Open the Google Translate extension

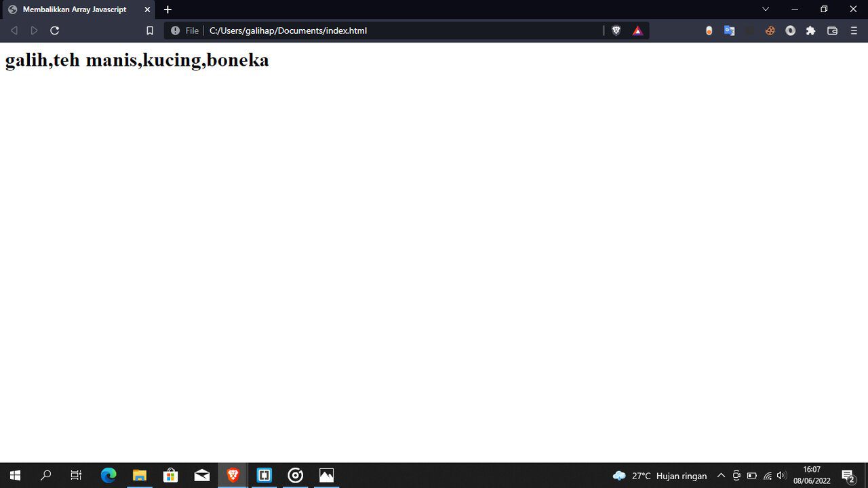coord(730,30)
